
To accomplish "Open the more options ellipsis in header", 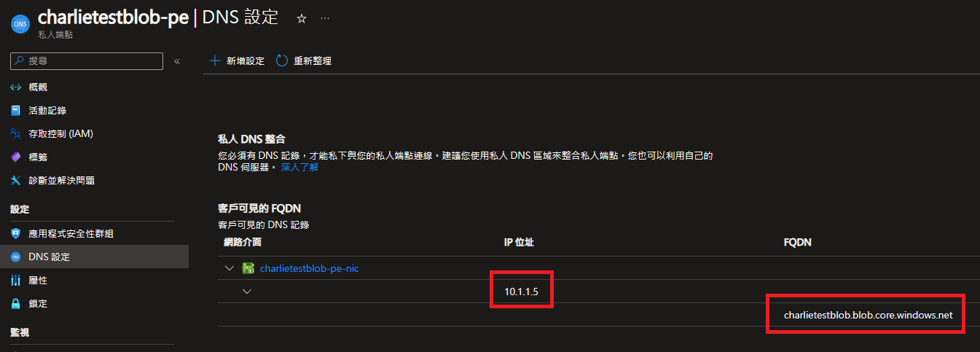I will click(325, 18).
